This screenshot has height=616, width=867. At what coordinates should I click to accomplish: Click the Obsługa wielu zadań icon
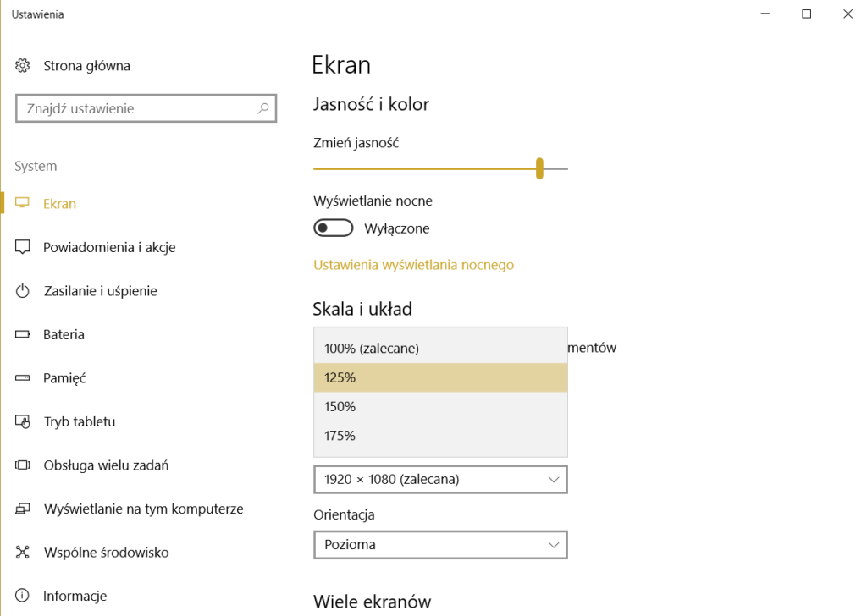[22, 465]
